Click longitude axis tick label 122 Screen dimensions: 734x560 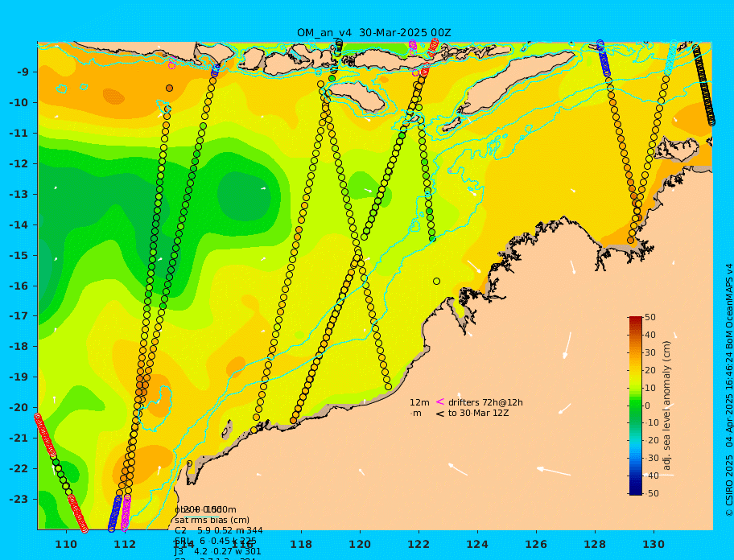(419, 544)
